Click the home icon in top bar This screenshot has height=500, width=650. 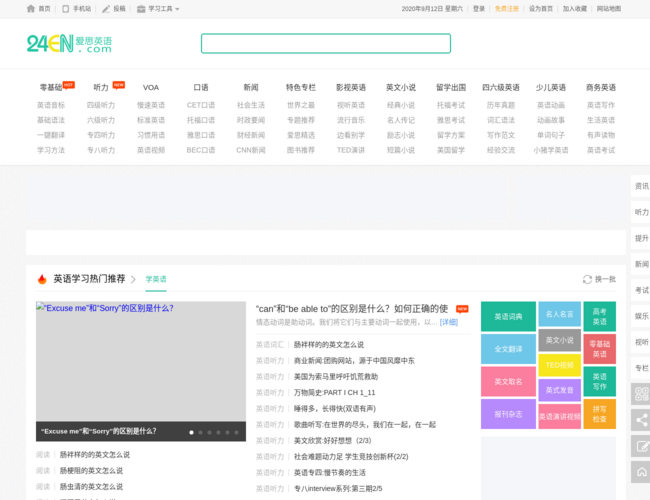(31, 9)
